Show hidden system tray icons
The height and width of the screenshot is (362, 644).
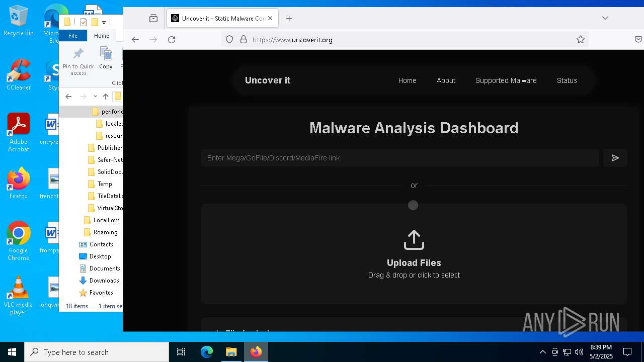542,352
